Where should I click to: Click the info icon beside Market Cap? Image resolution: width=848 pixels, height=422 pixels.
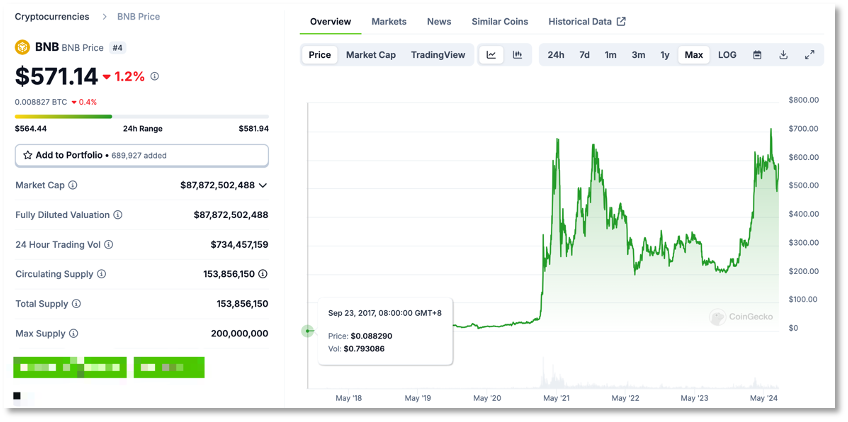(x=72, y=185)
